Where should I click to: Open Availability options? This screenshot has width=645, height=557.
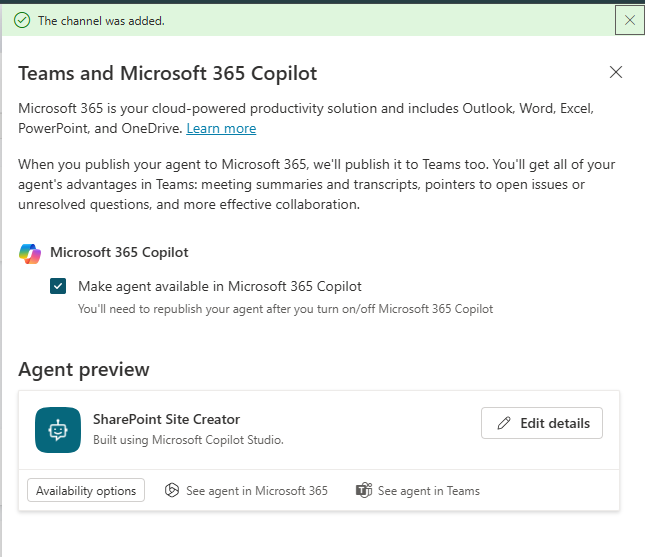point(86,491)
